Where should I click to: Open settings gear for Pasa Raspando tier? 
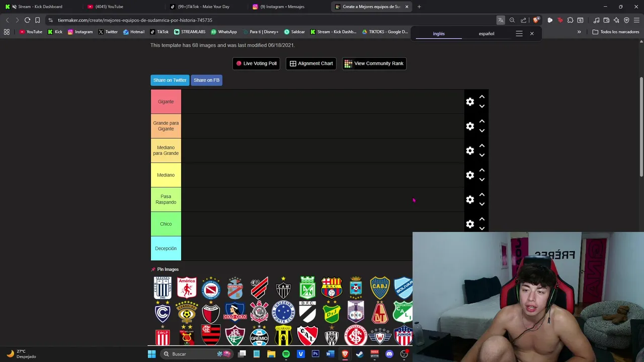(470, 200)
